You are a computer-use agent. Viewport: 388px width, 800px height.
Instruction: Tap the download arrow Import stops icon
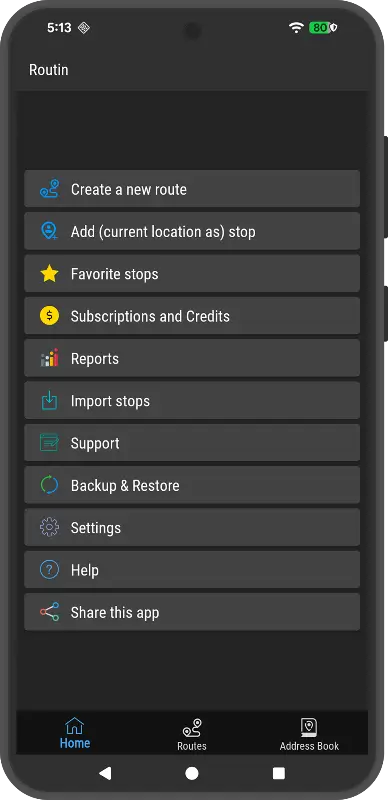point(50,401)
